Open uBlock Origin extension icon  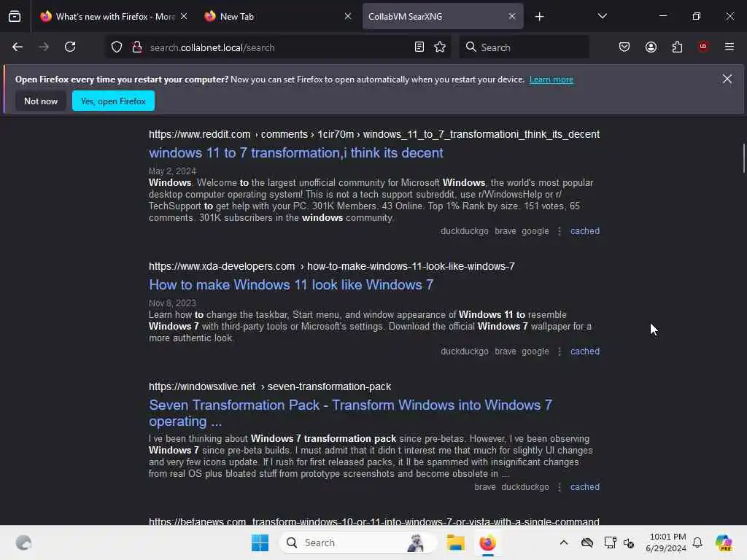pyautogui.click(x=703, y=47)
